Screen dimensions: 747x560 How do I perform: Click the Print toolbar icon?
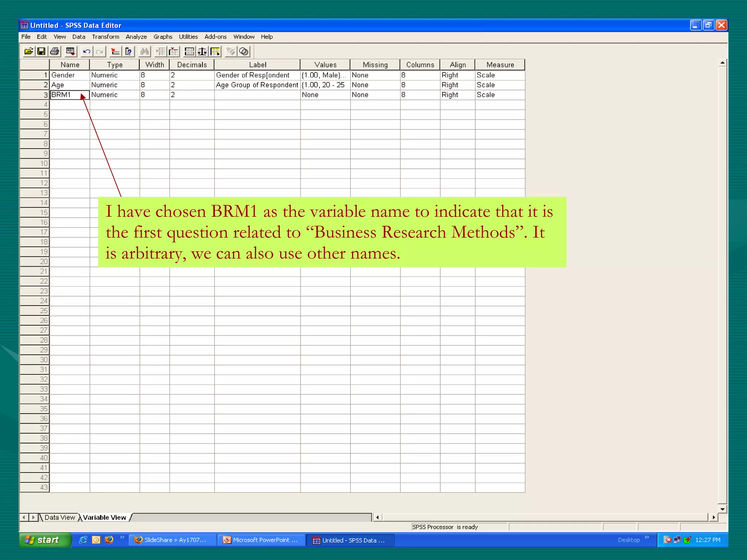[55, 51]
